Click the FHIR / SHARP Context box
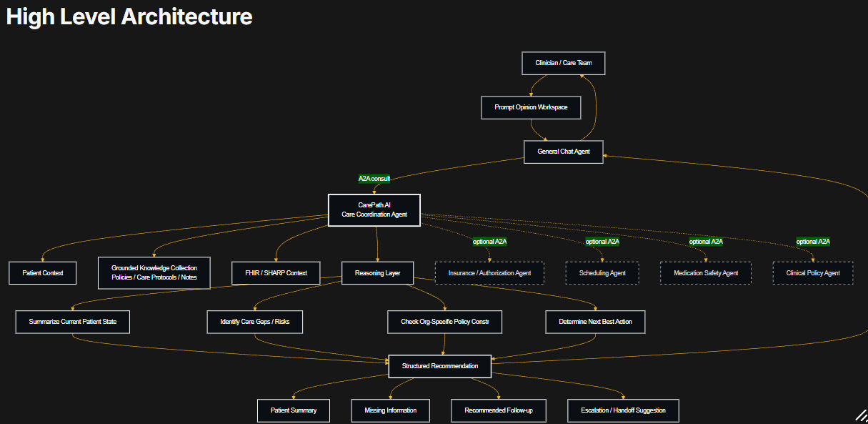The width and height of the screenshot is (868, 424). 276,272
